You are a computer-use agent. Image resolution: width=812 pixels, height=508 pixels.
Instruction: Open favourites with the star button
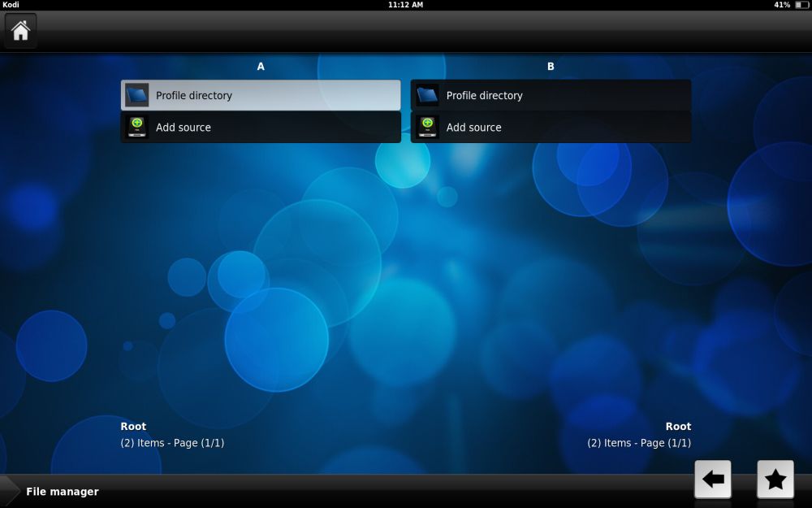(x=775, y=480)
